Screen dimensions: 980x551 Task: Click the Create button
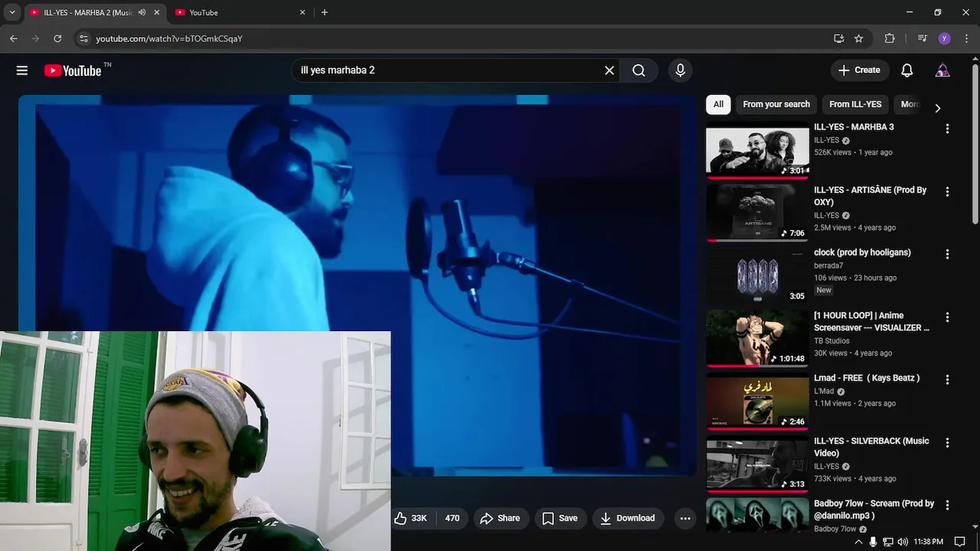pyautogui.click(x=860, y=70)
